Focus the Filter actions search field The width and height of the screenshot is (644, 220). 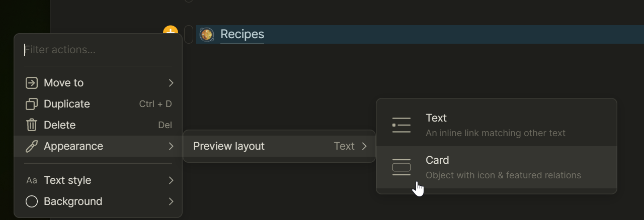click(x=98, y=50)
